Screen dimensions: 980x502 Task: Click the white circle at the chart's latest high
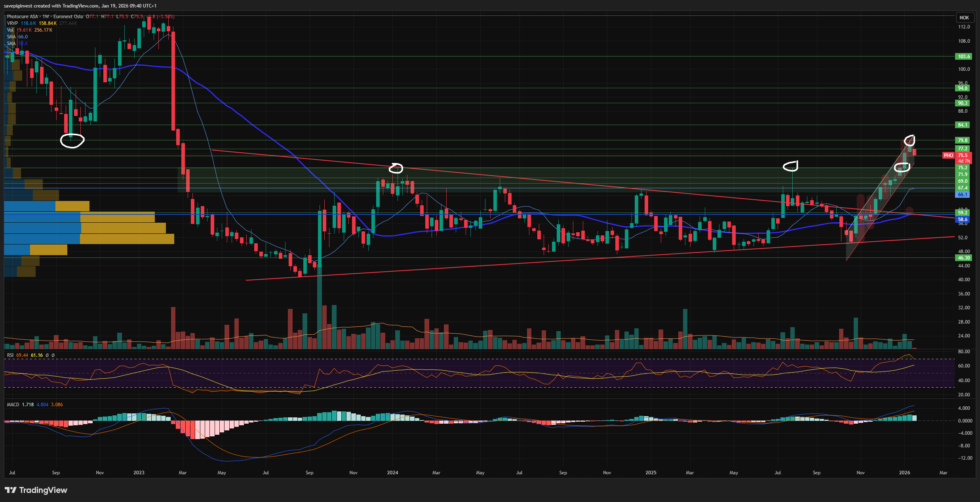[x=910, y=140]
